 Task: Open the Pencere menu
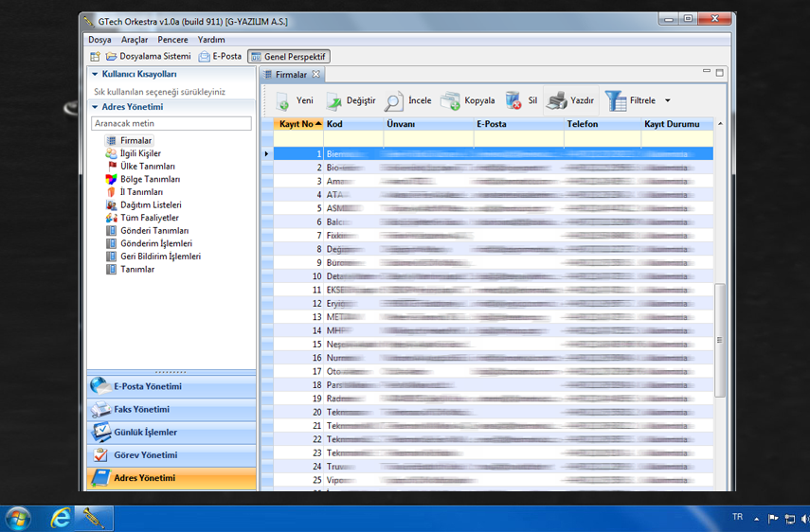172,40
